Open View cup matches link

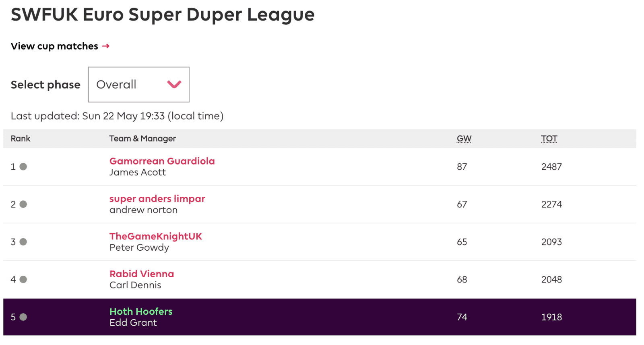[x=55, y=46]
